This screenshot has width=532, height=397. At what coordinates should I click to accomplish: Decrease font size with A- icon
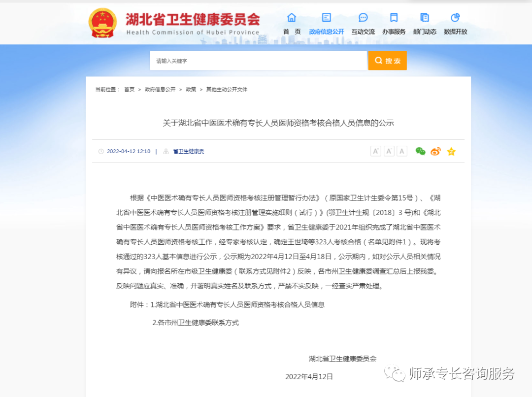[x=389, y=151]
